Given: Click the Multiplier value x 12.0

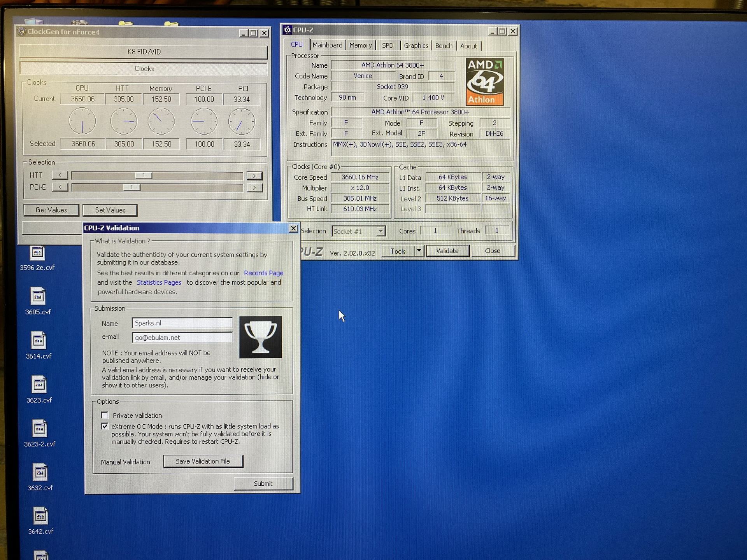Looking at the screenshot, I should tap(360, 188).
